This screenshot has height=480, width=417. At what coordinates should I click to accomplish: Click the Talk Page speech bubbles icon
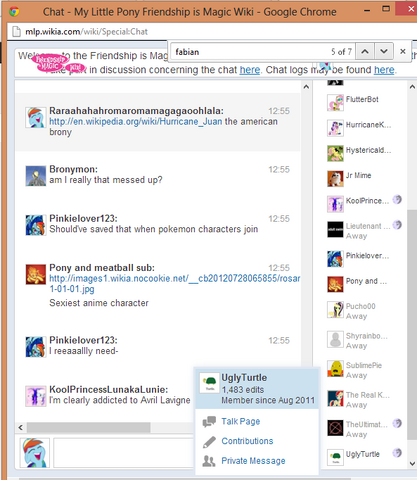(x=209, y=422)
